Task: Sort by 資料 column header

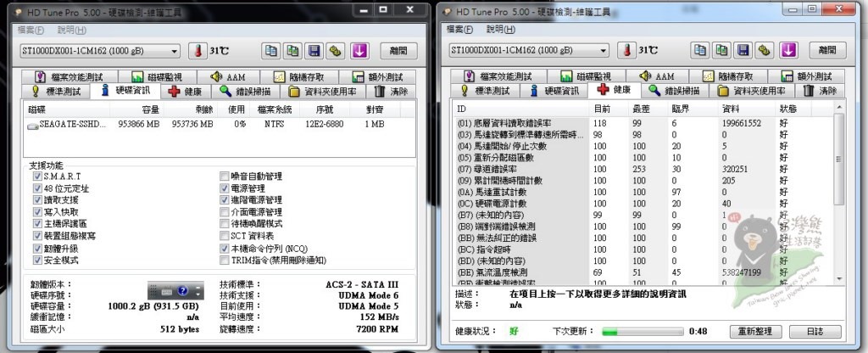Action: pos(745,109)
